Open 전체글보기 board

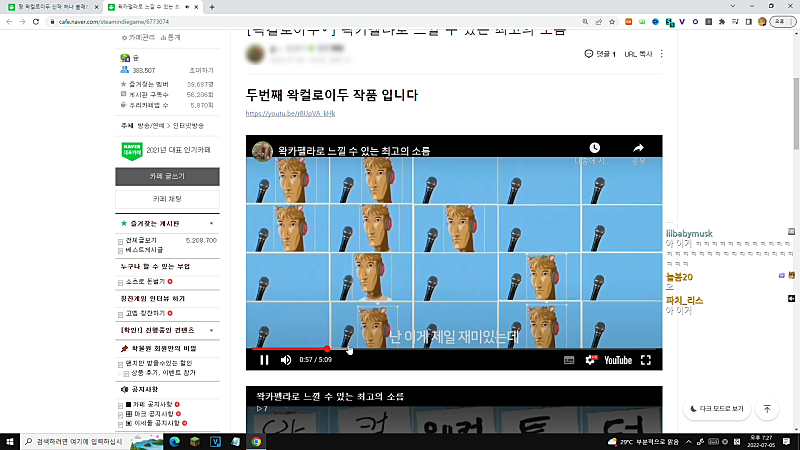pos(141,240)
